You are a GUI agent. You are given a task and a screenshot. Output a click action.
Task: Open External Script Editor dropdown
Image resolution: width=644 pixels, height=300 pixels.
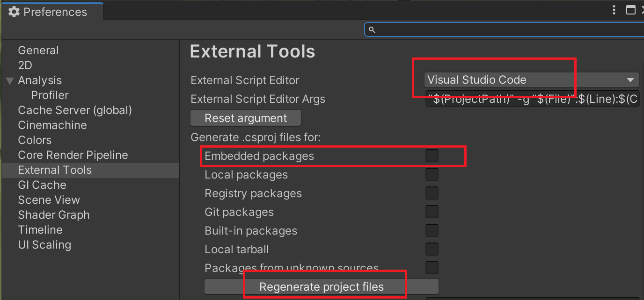click(532, 80)
